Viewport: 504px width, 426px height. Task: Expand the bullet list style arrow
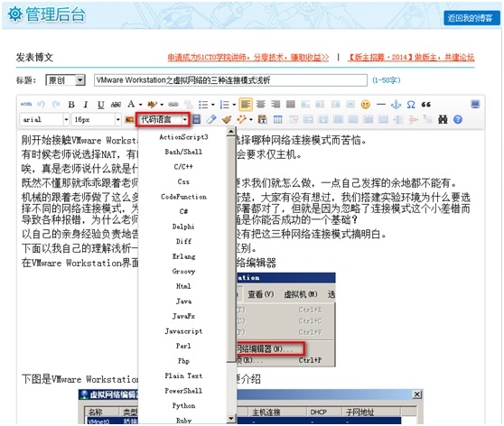click(213, 105)
